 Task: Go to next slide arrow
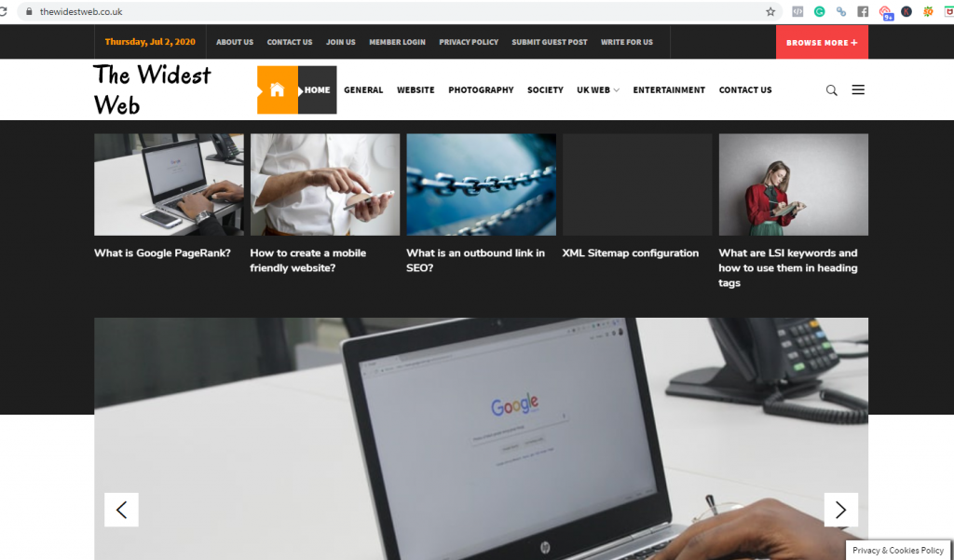[841, 510]
